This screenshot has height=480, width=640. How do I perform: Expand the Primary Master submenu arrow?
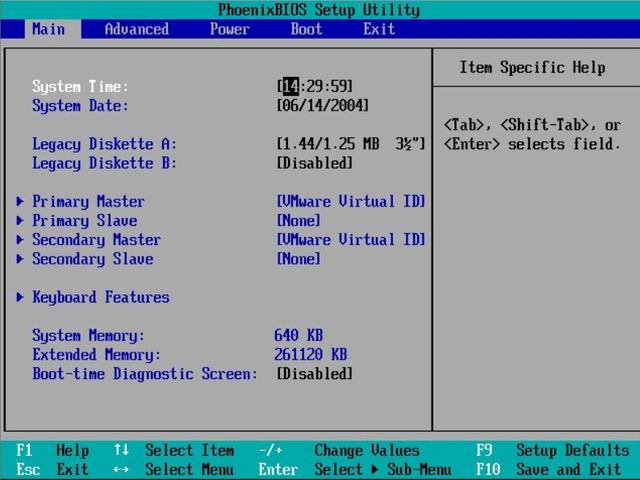tap(21, 202)
